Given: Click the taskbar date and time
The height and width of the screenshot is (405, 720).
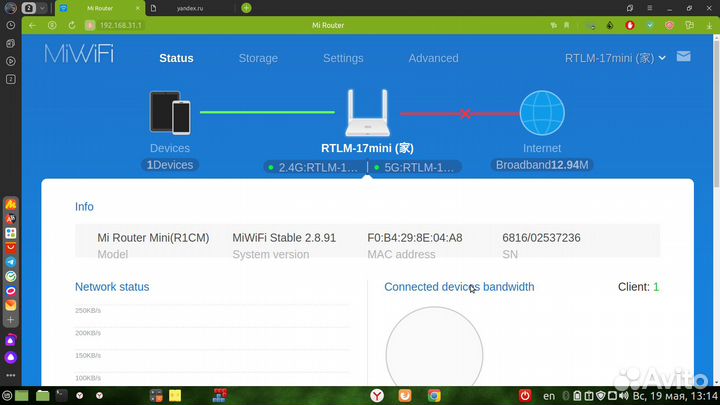Looking at the screenshot, I should (675, 395).
